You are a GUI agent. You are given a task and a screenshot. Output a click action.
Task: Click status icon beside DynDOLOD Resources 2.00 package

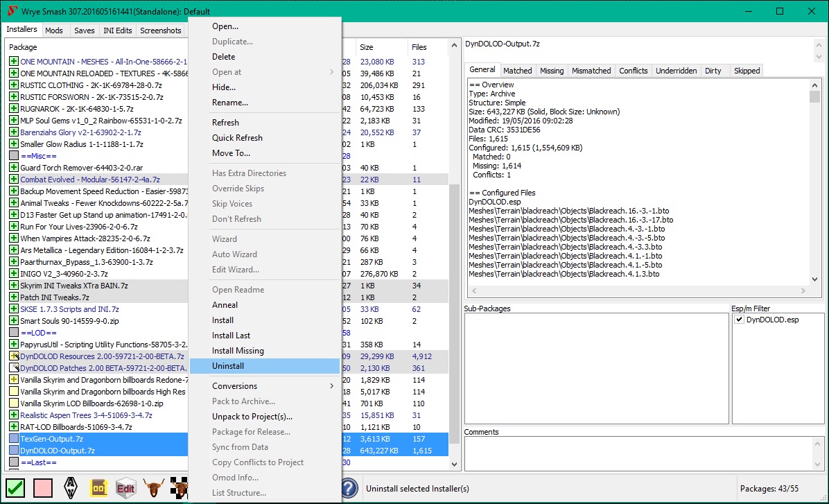pyautogui.click(x=14, y=356)
